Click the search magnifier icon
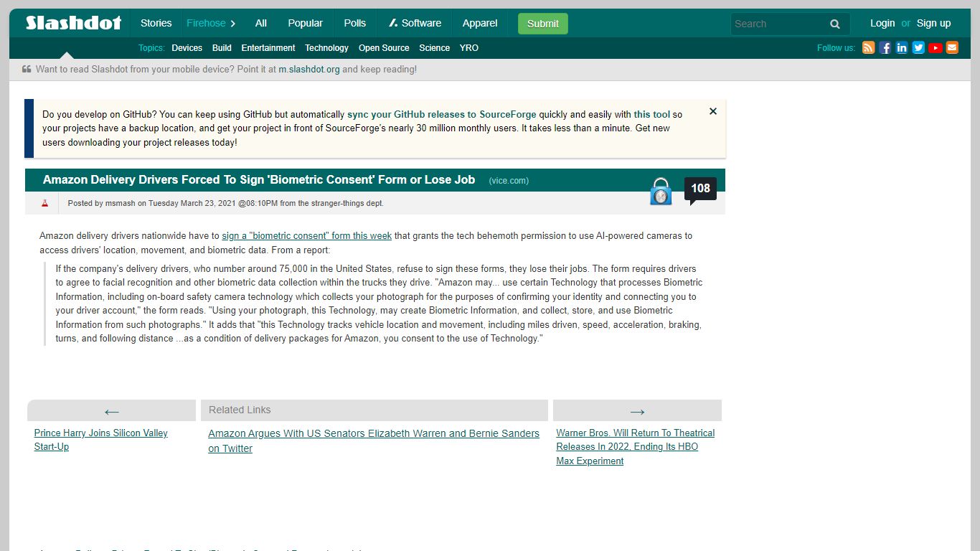The image size is (980, 551). click(x=835, y=24)
